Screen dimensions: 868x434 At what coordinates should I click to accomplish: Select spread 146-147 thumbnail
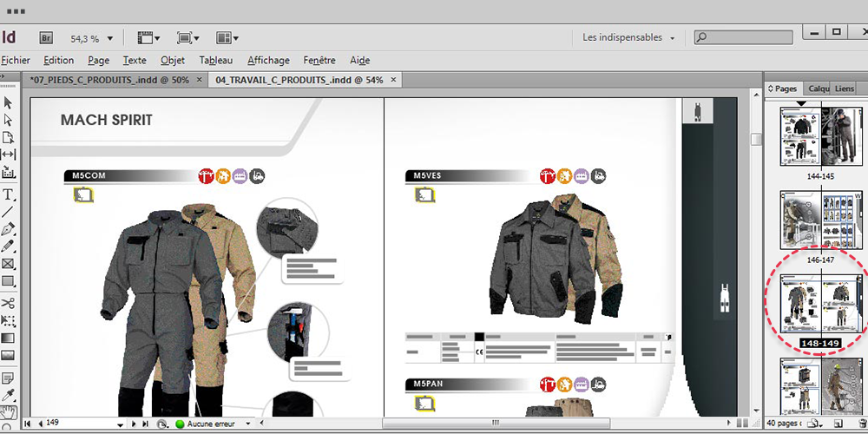821,220
